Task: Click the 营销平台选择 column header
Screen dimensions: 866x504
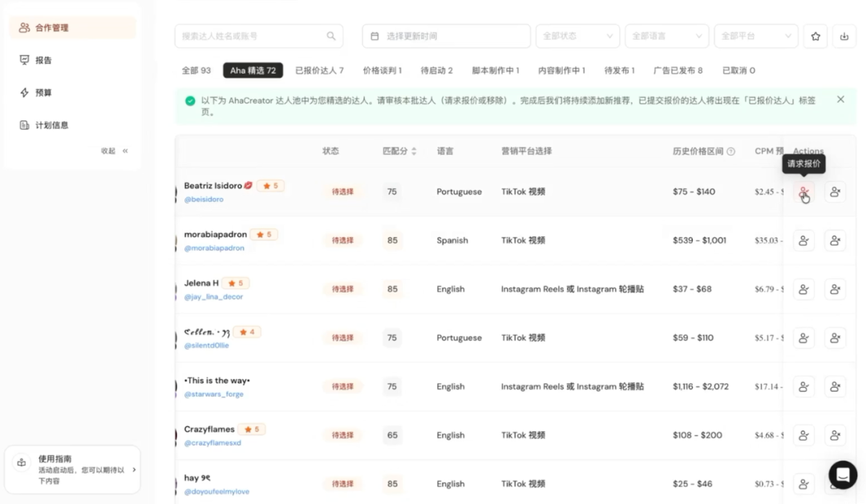Action: (x=526, y=151)
